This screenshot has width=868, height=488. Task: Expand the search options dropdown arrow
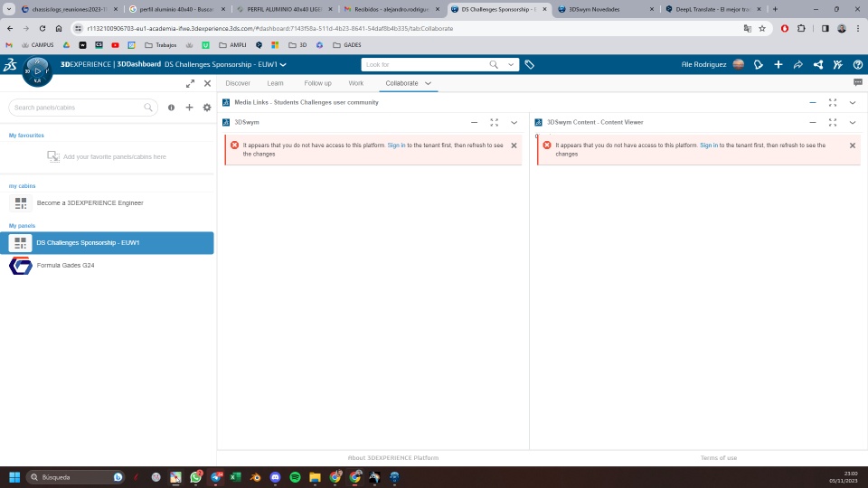tap(511, 65)
